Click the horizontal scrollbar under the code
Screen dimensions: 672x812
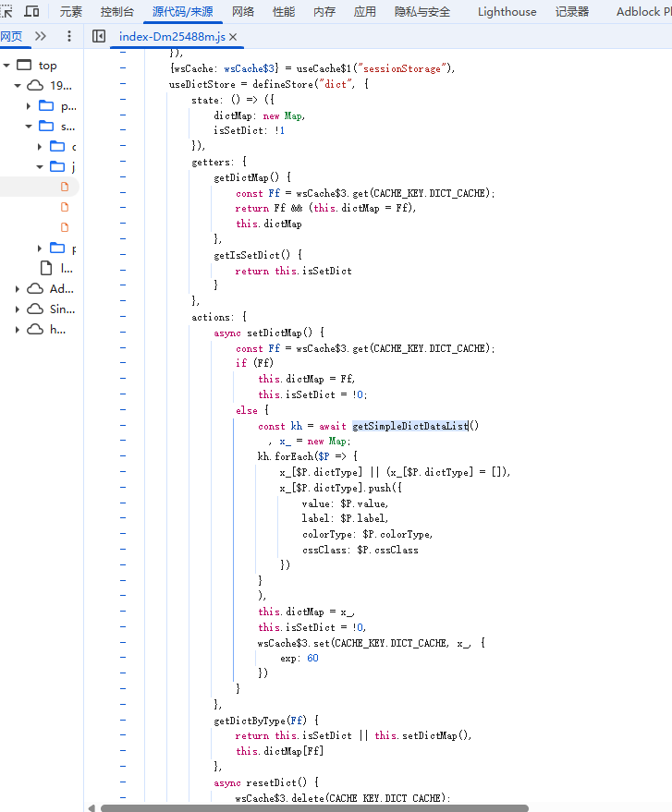click(314, 807)
